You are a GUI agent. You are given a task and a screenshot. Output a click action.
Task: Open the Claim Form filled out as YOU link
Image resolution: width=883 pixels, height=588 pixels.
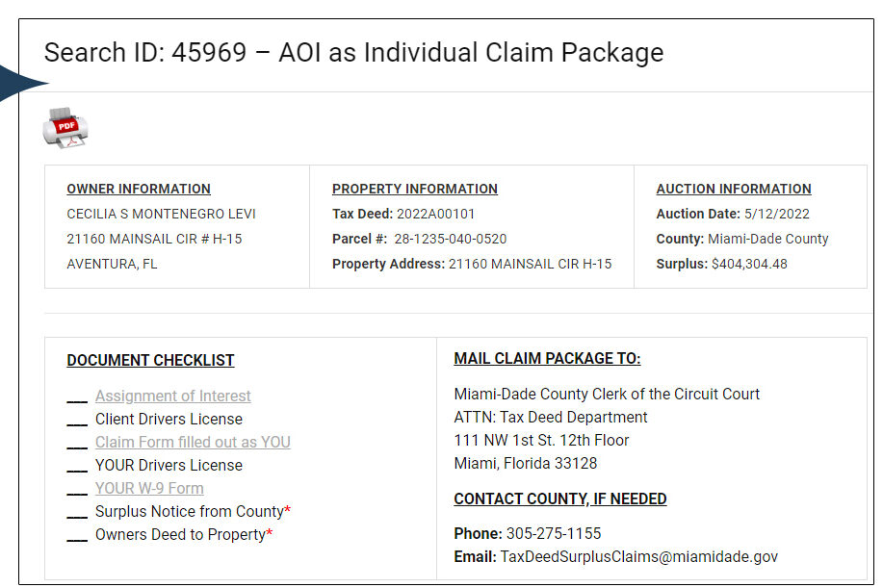pos(193,442)
